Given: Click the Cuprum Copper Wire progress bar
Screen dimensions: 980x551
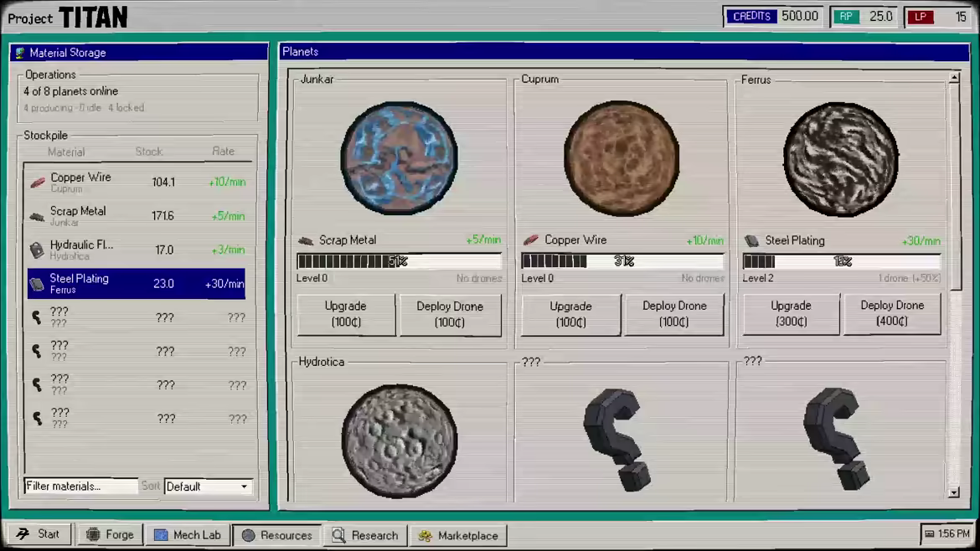Looking at the screenshot, I should click(x=622, y=261).
